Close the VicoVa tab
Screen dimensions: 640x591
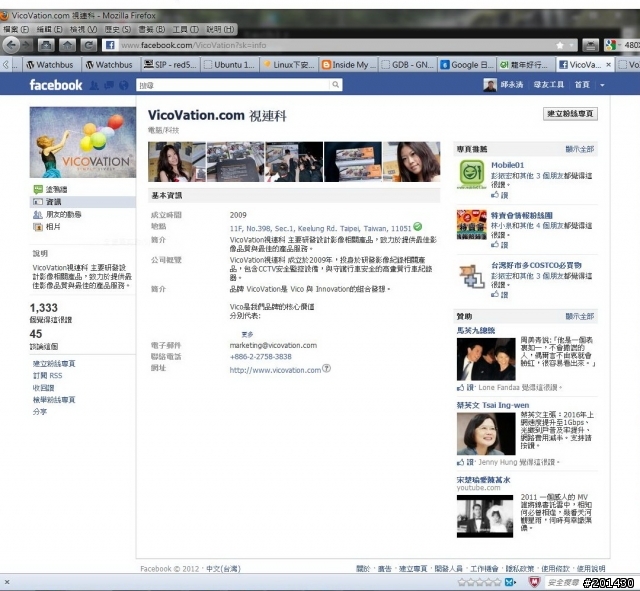point(608,64)
